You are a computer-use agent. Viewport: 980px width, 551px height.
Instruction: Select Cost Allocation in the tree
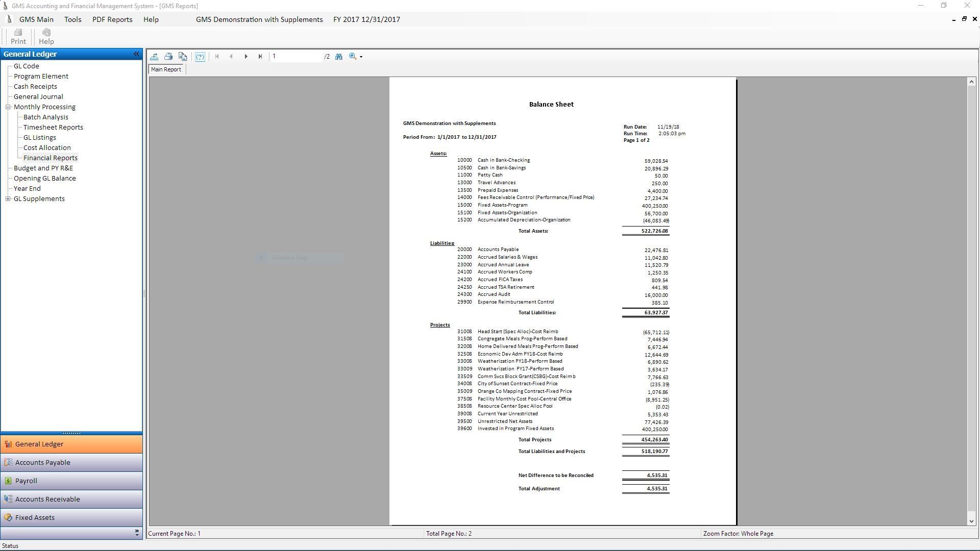click(47, 148)
